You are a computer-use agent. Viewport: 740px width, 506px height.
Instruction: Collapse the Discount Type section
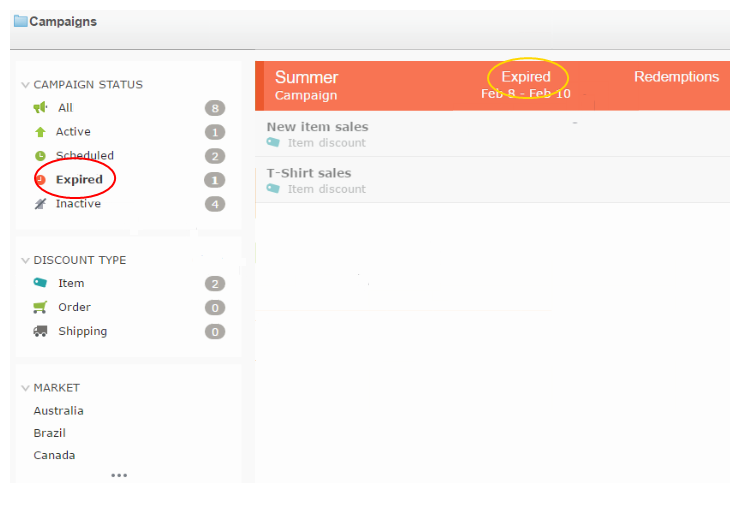[x=25, y=261]
